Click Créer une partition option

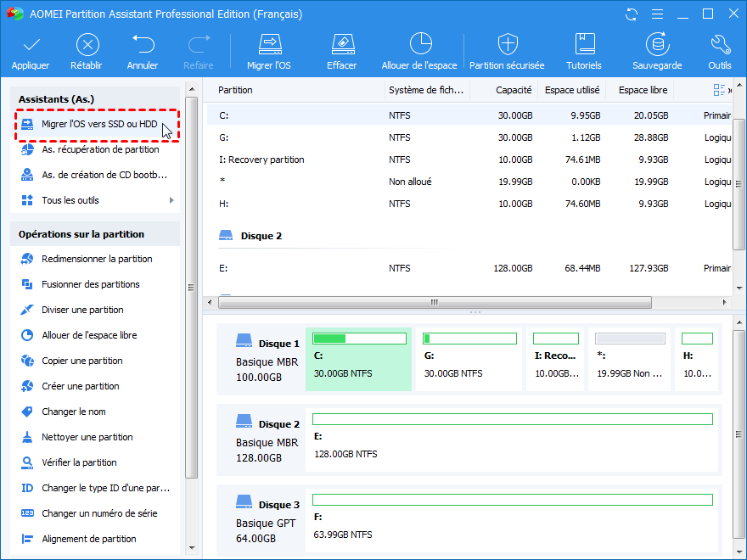[81, 386]
